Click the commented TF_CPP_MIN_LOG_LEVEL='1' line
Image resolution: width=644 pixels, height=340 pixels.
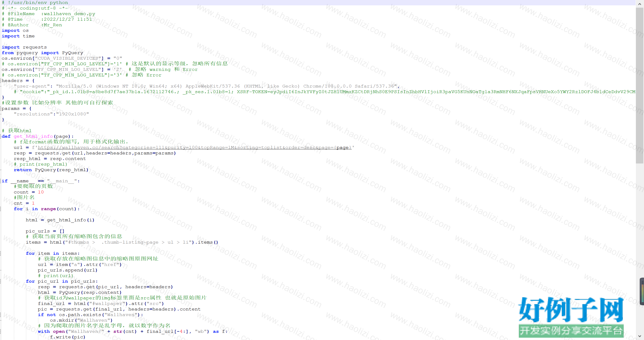[x=115, y=64]
